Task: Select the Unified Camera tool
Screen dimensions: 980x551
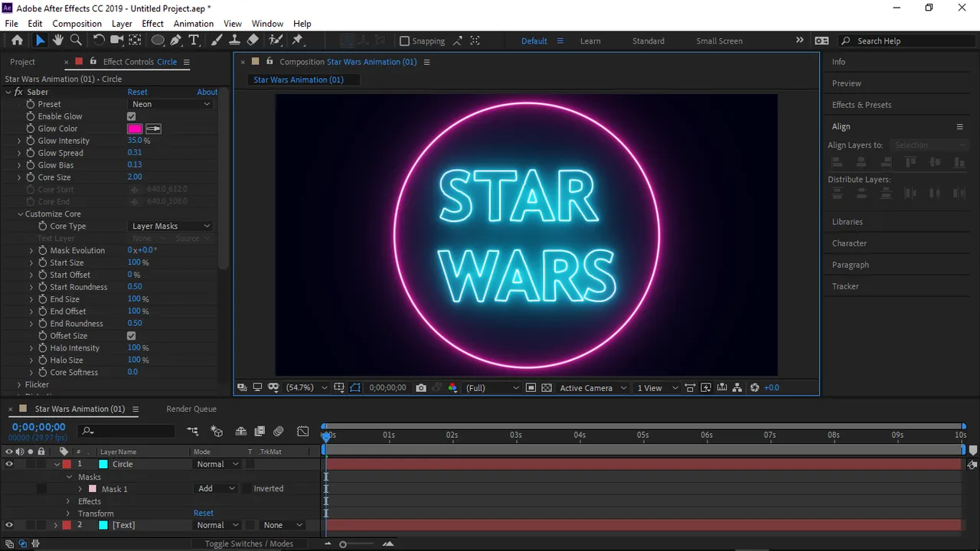Action: point(117,41)
